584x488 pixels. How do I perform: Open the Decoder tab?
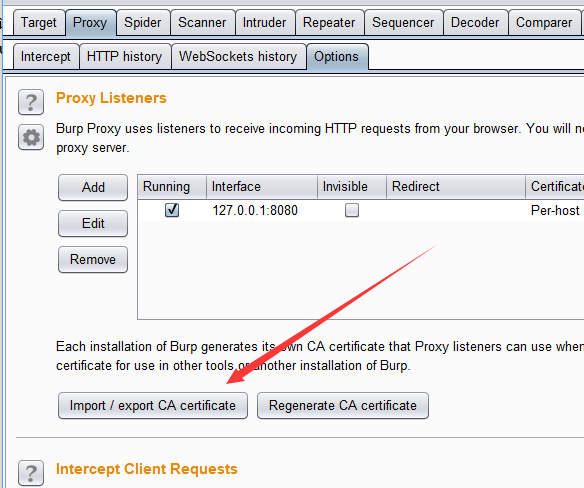(x=475, y=23)
